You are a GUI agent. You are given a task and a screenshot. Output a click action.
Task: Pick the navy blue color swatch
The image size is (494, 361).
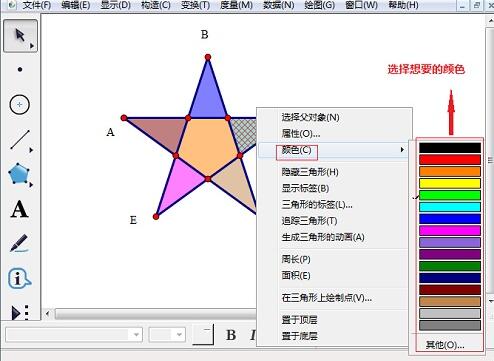(450, 278)
